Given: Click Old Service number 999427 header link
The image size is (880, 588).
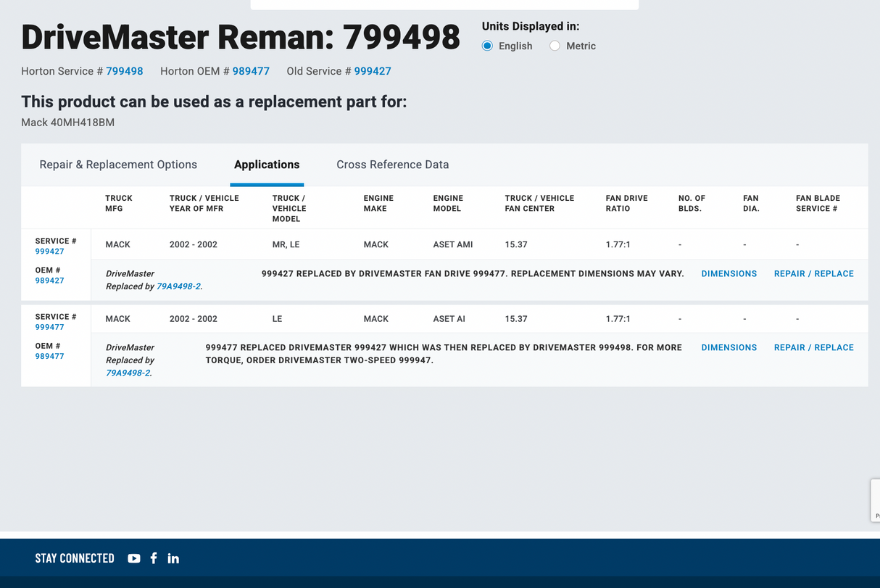Looking at the screenshot, I should point(373,71).
